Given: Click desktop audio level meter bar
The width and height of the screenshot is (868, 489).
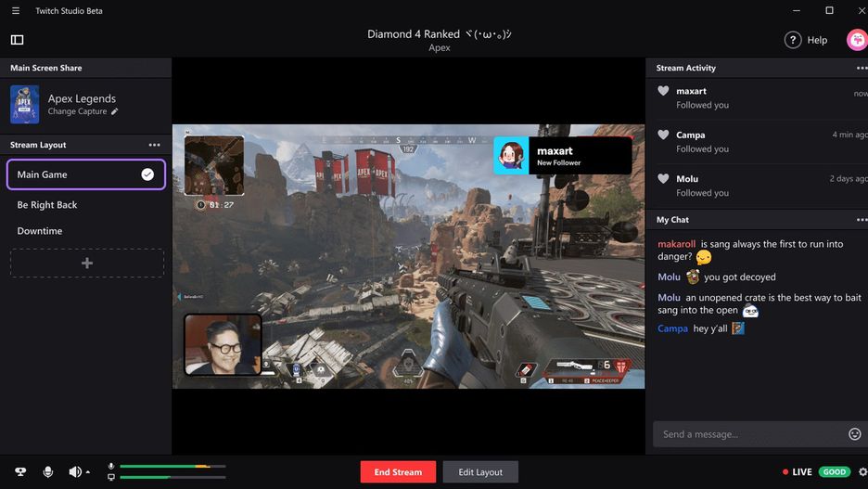Looking at the screenshot, I should (172, 477).
